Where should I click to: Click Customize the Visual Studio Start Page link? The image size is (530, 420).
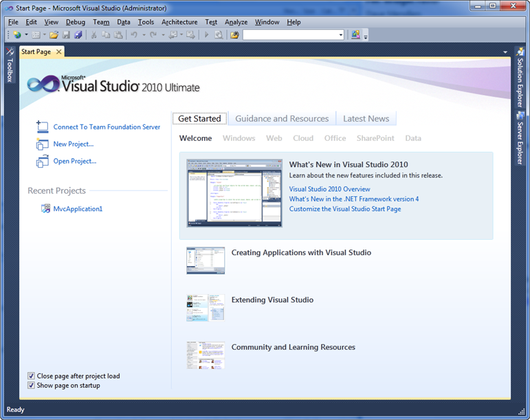tap(345, 209)
